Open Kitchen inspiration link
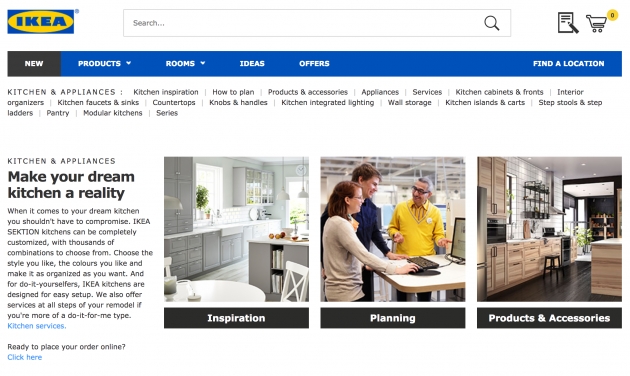630x376 pixels. coord(166,92)
